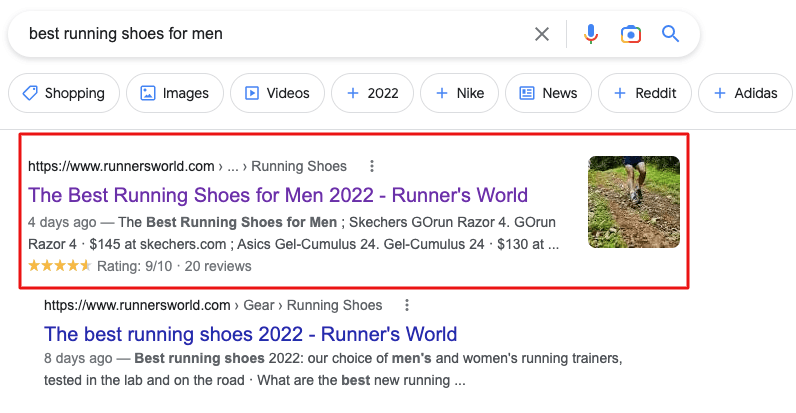Switch to Videos results

click(x=277, y=93)
